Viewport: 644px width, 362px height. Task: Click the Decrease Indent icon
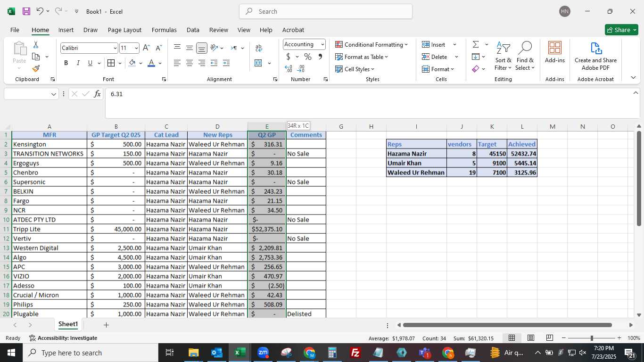click(214, 63)
